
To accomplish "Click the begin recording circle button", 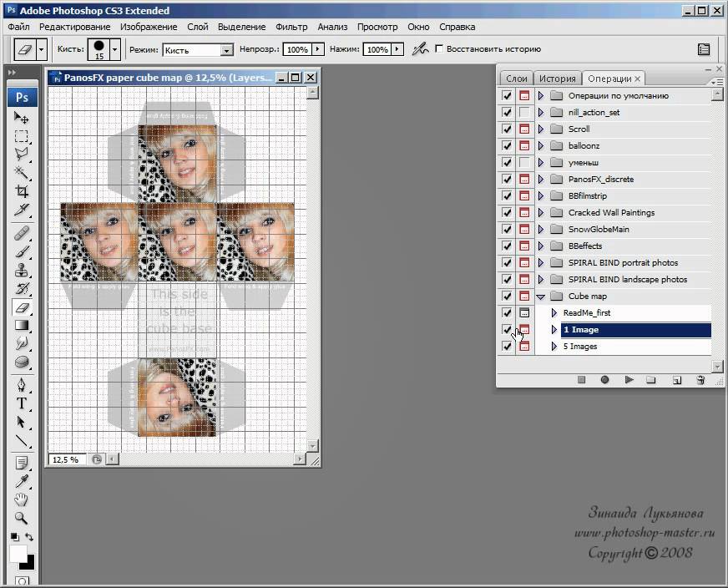I will coord(605,380).
